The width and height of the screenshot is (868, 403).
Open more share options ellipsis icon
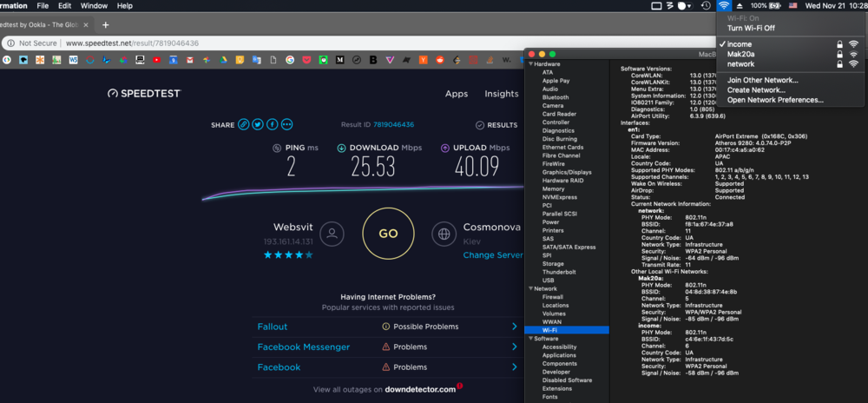286,124
